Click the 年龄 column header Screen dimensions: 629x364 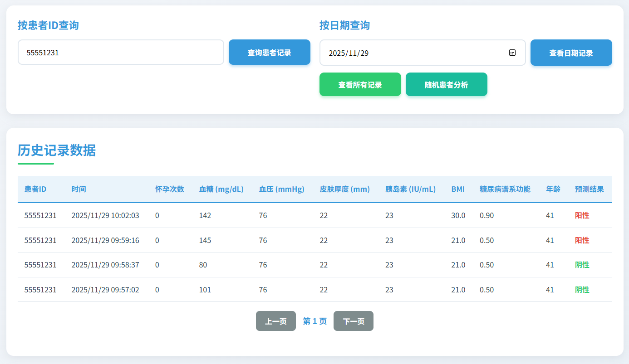click(x=553, y=189)
